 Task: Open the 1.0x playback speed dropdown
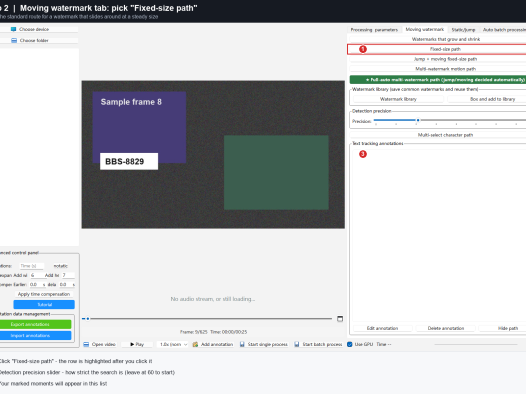173,344
